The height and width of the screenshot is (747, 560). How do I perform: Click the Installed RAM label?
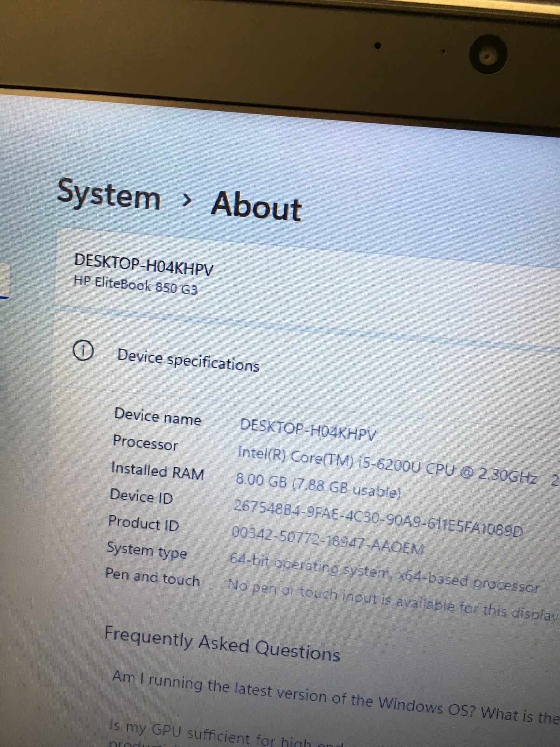coord(157,471)
